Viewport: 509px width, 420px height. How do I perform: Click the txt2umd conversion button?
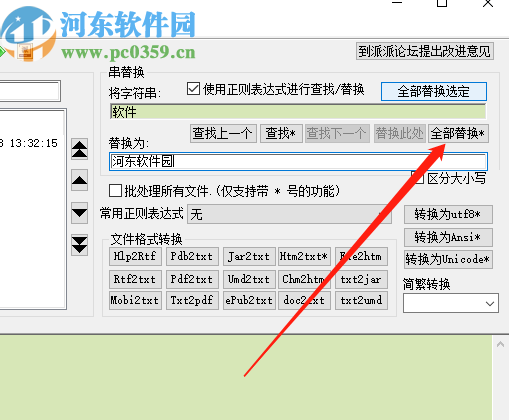click(x=361, y=300)
